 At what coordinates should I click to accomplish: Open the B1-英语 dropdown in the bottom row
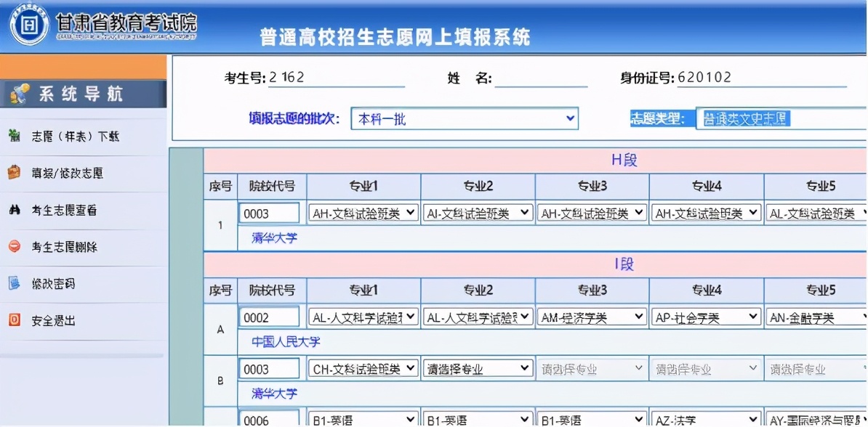[362, 418]
